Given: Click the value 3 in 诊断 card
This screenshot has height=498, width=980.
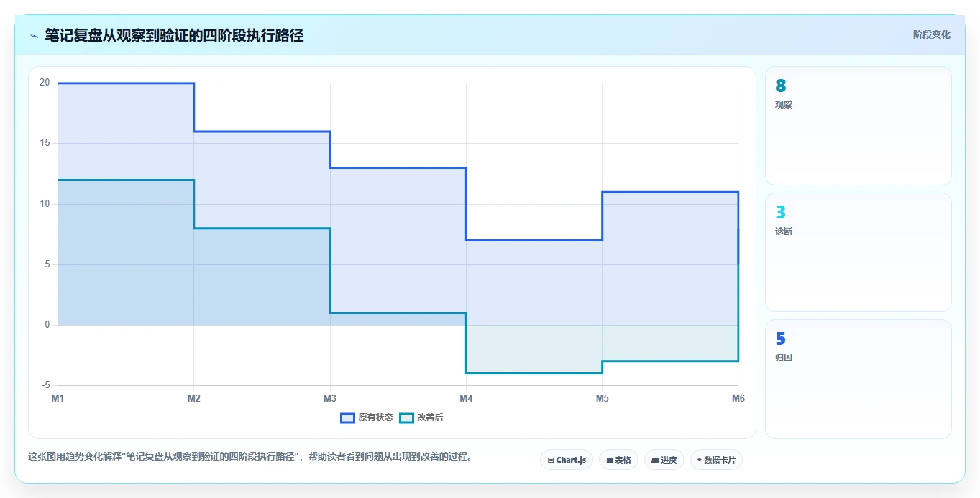Looking at the screenshot, I should (781, 213).
